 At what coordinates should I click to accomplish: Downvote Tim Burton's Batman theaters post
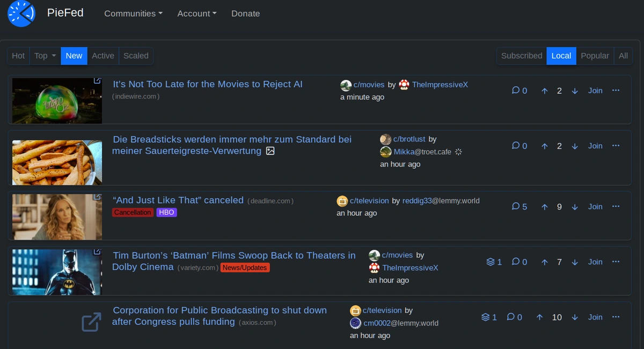pyautogui.click(x=574, y=262)
